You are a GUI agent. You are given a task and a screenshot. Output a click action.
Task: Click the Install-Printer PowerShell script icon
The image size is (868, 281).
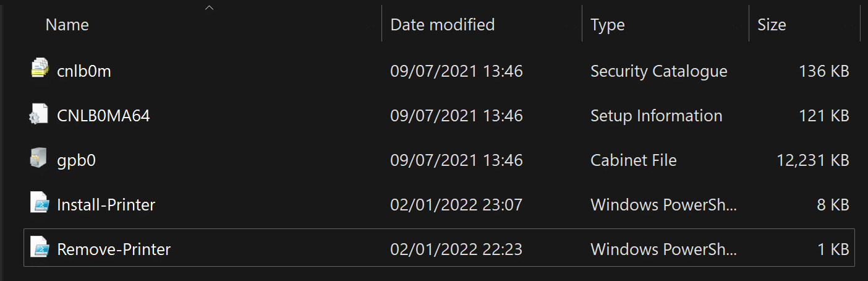[39, 204]
